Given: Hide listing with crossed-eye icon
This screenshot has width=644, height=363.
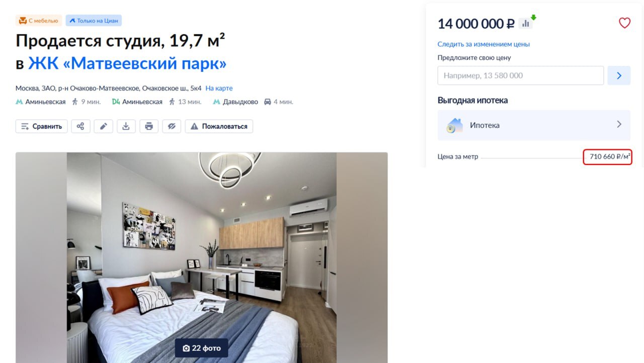Looking at the screenshot, I should [x=172, y=126].
